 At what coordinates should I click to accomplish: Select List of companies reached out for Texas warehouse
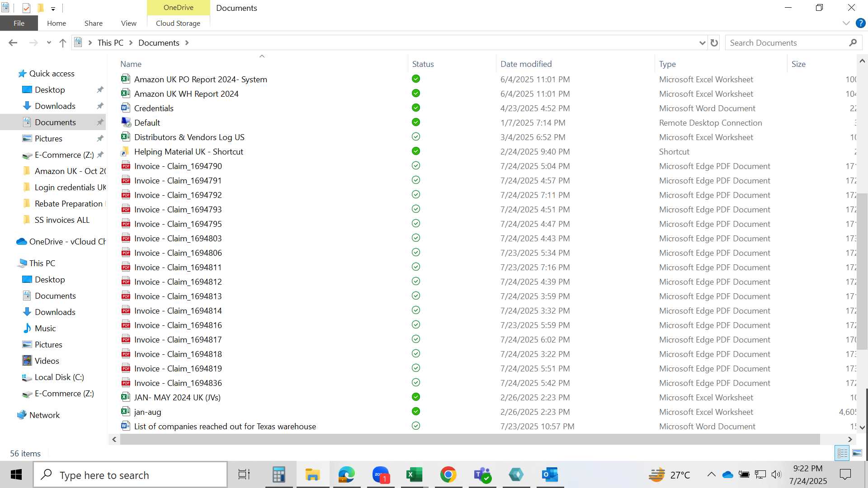point(225,427)
